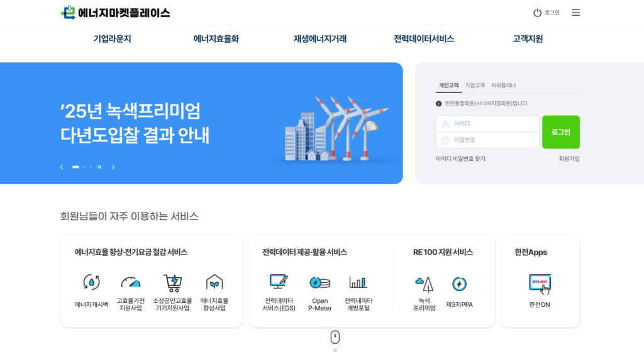
Task: Switch to the 기업고객 login tab
Action: (475, 85)
